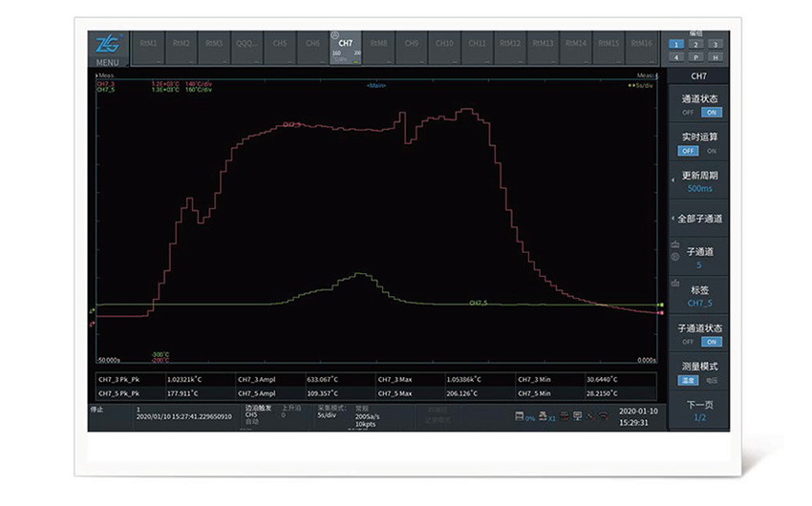Switch to the CH10 channel tab

tap(444, 48)
